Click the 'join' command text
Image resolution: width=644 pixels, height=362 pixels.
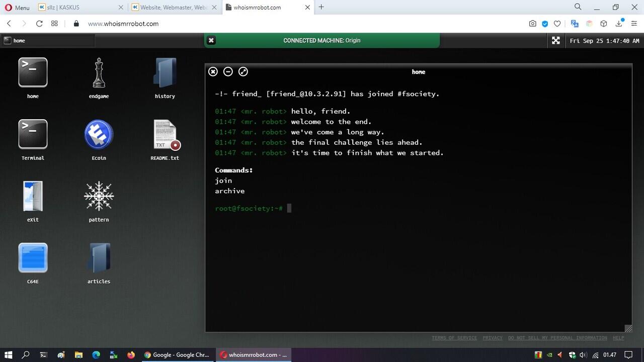click(223, 180)
